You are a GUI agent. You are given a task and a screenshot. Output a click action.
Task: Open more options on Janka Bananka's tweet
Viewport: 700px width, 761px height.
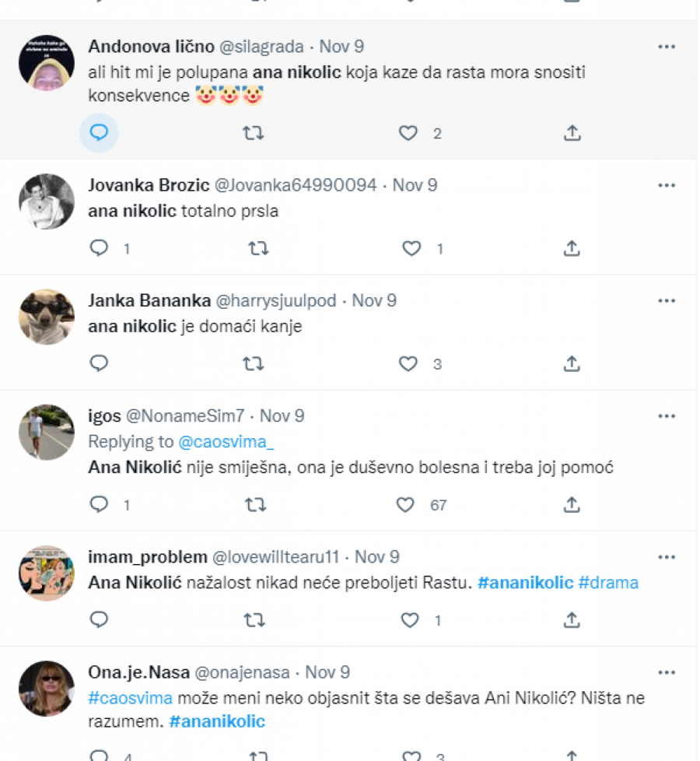click(667, 300)
